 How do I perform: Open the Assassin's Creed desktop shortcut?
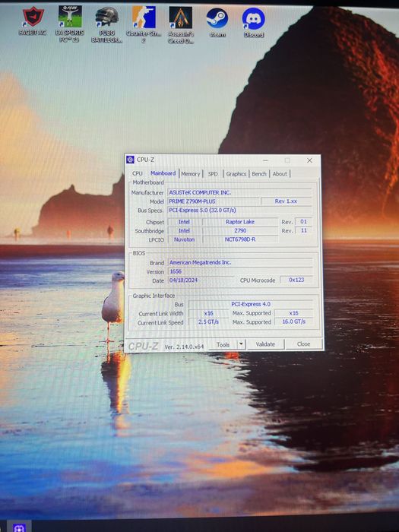[181, 25]
